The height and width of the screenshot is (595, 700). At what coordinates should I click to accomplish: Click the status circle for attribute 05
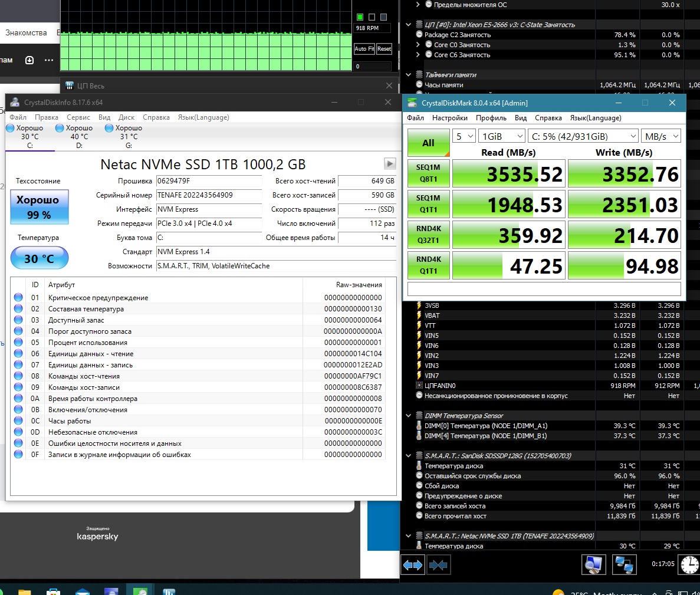(18, 342)
